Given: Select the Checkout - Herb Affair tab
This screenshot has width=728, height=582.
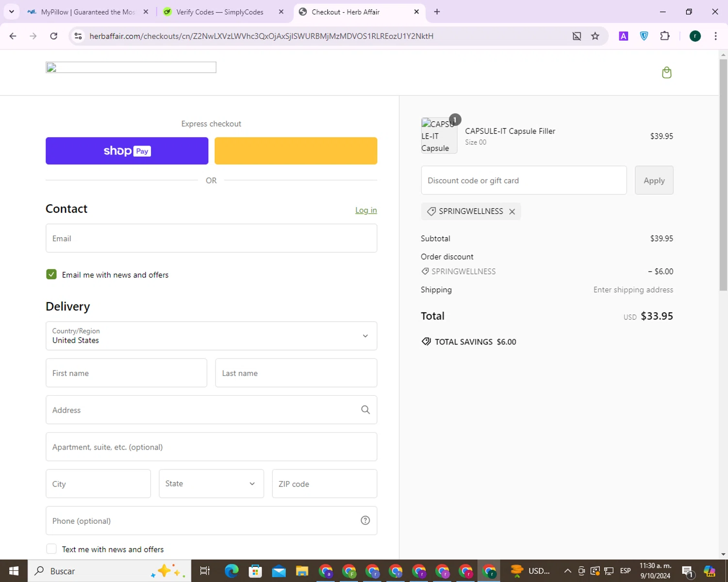Looking at the screenshot, I should [359, 12].
